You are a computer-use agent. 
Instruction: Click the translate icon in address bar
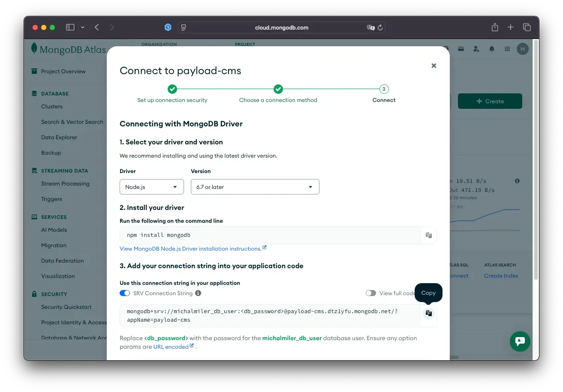(x=370, y=27)
